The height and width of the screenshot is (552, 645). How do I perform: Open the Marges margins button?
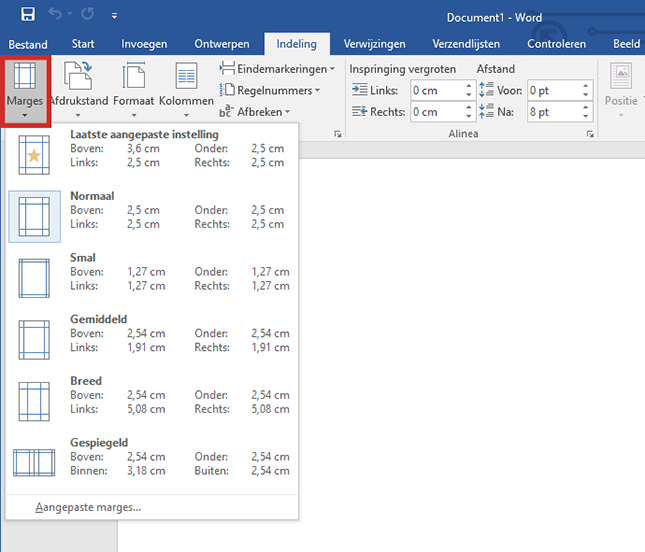(x=24, y=90)
